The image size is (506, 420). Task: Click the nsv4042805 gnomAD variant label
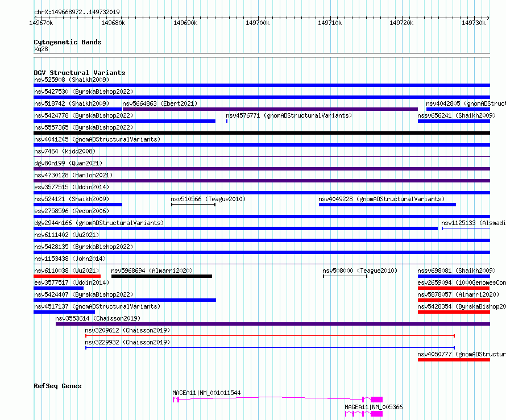466,103
